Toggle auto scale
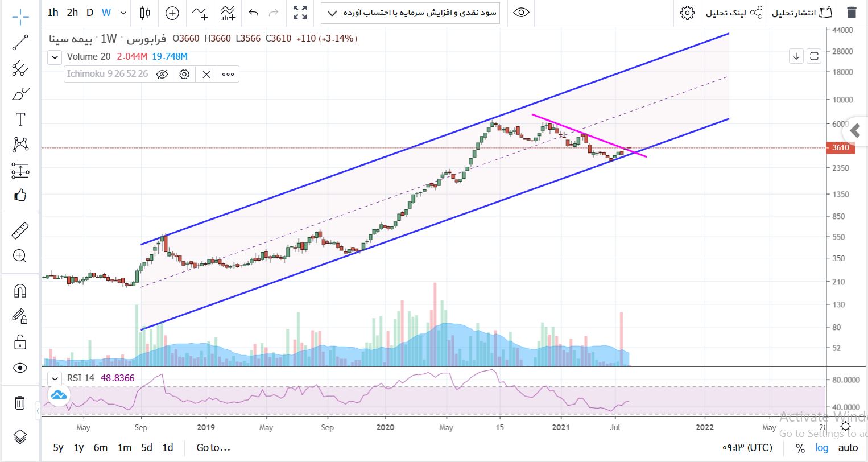 click(x=848, y=448)
